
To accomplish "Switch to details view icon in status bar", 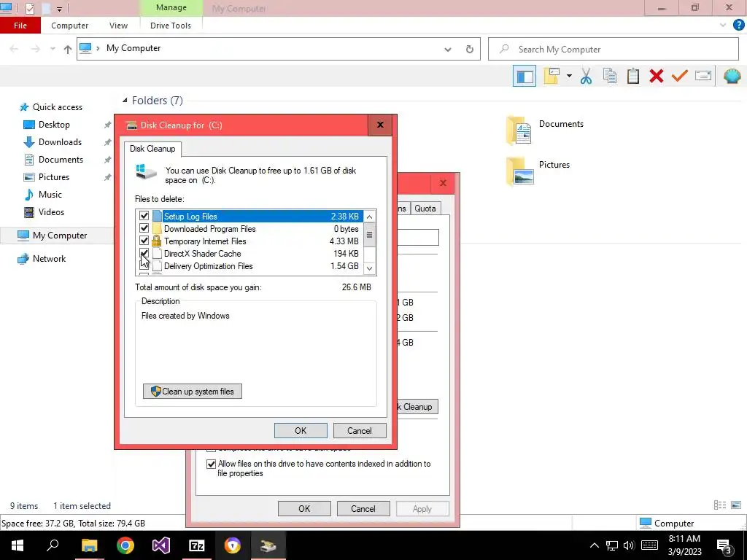I will [x=720, y=505].
